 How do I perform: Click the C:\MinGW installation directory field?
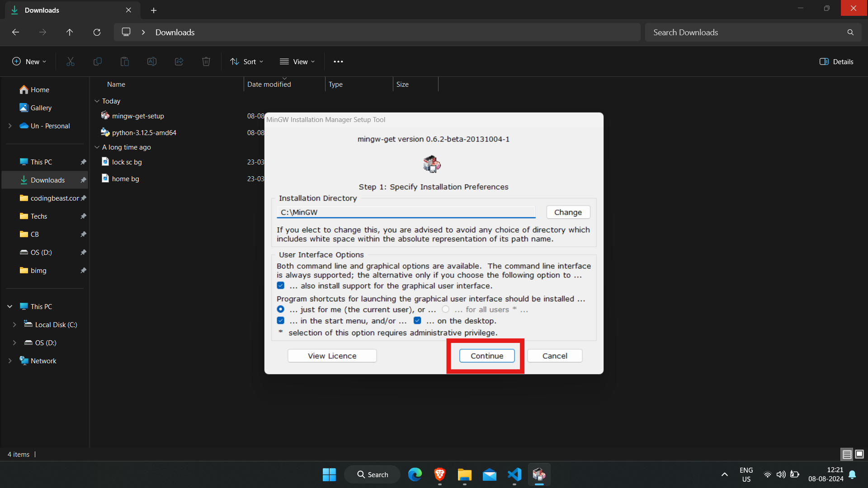[x=406, y=212]
